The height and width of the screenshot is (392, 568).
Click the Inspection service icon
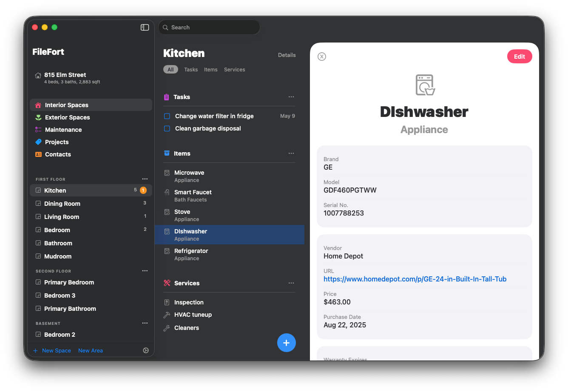tap(167, 302)
